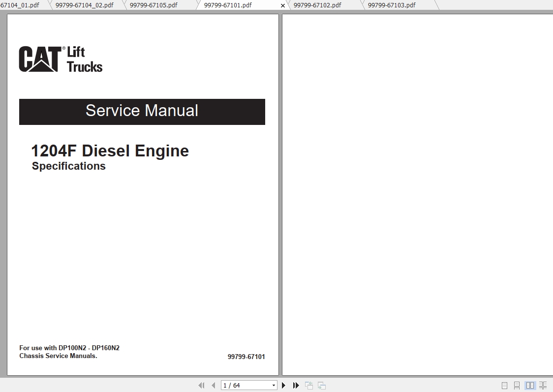Select the two-page continuous layout icon
Image resolution: width=553 pixels, height=392 pixels.
pos(543,385)
